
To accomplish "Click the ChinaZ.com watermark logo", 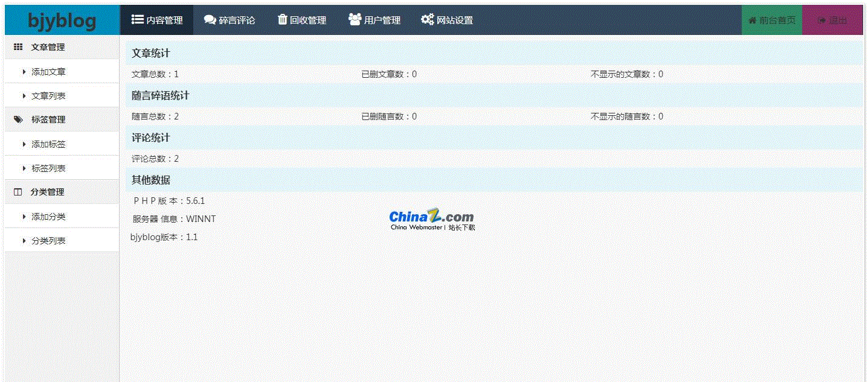I will tap(431, 220).
